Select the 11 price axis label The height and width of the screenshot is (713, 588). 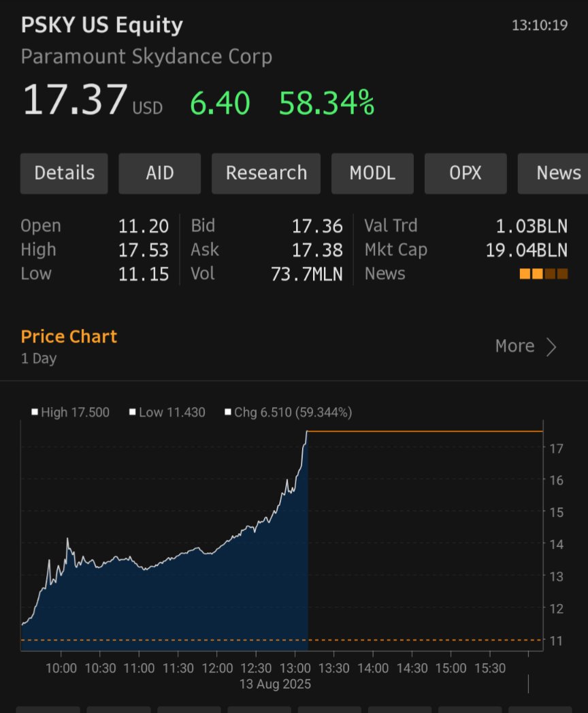(x=556, y=641)
